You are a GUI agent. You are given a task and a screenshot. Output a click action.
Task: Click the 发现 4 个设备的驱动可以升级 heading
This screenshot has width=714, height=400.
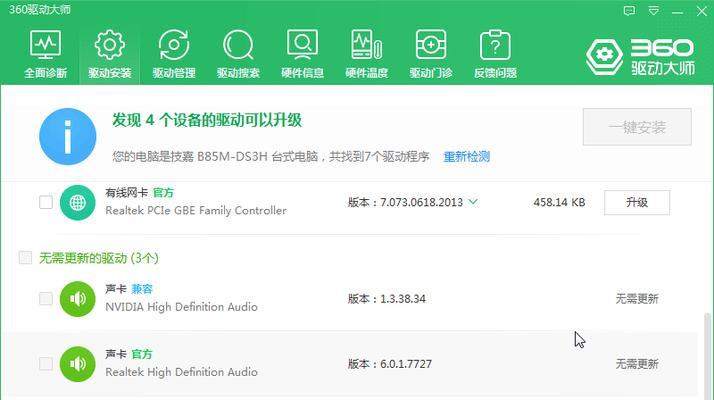pyautogui.click(x=207, y=120)
